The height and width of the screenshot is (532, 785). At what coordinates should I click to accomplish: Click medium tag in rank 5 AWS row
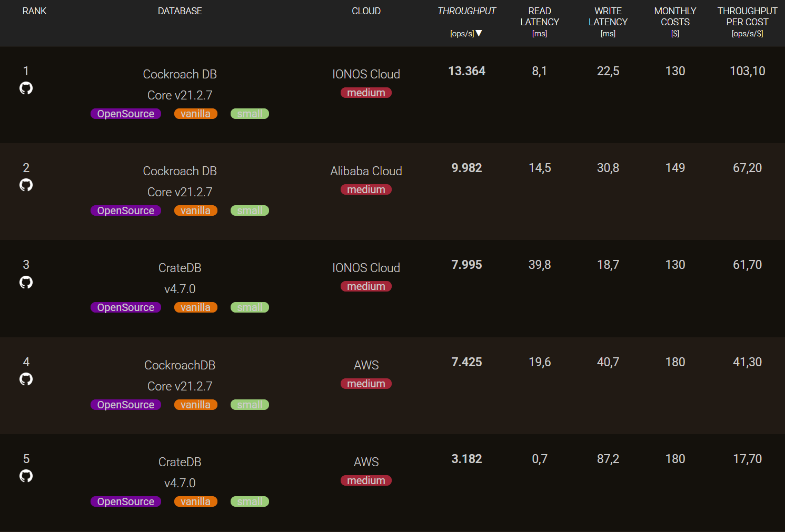tap(366, 480)
